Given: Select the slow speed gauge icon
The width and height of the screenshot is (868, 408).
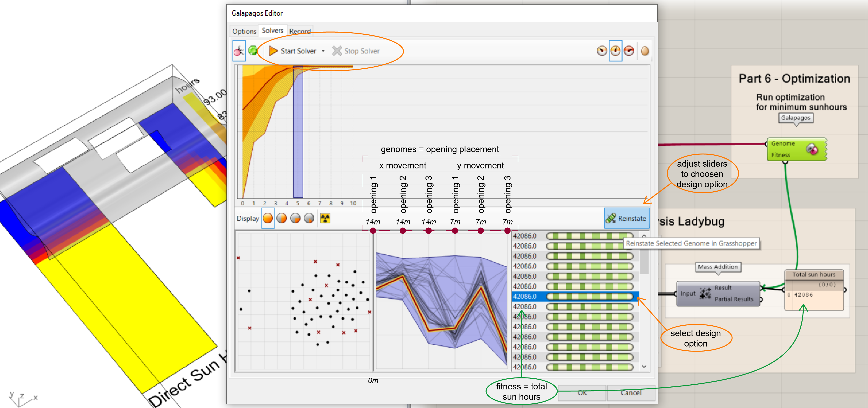Looking at the screenshot, I should click(x=602, y=51).
